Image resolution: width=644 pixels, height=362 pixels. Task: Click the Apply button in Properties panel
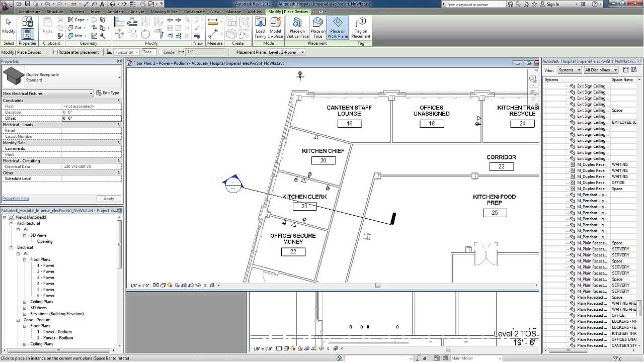pyautogui.click(x=108, y=198)
